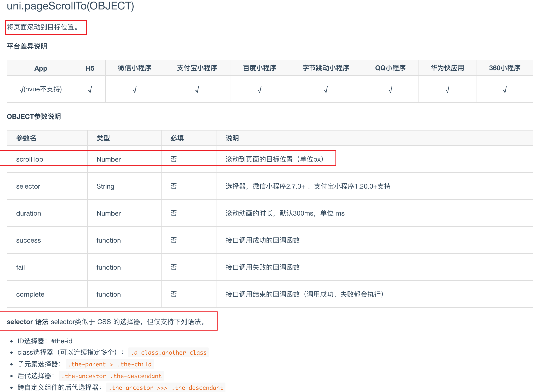Click the 支付宝小程序 column header
549x392 pixels.
pyautogui.click(x=197, y=68)
